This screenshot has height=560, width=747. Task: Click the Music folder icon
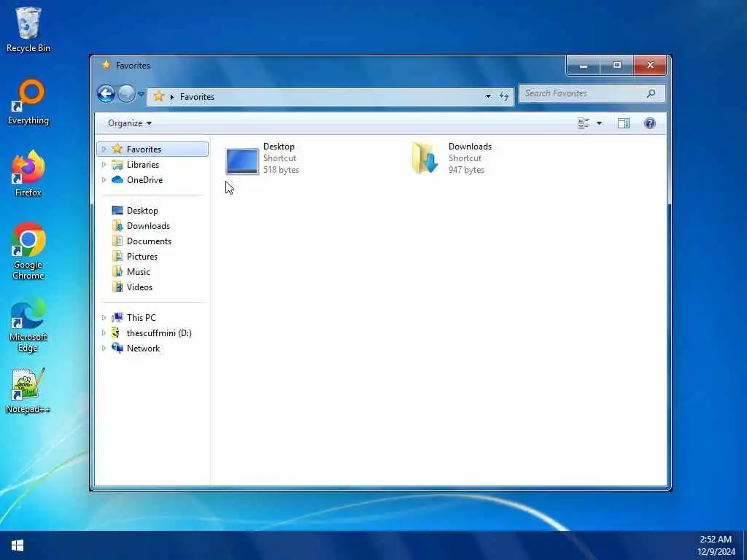coord(117,271)
